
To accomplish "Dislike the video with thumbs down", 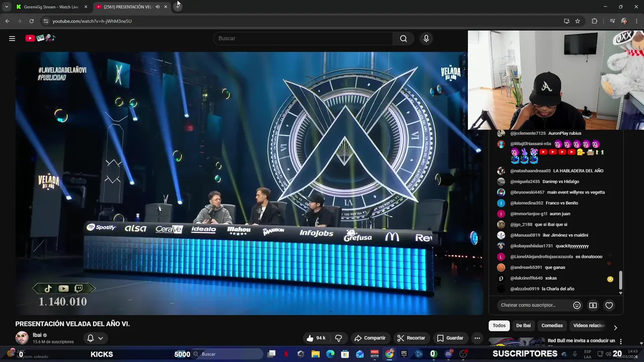I will click(x=339, y=338).
